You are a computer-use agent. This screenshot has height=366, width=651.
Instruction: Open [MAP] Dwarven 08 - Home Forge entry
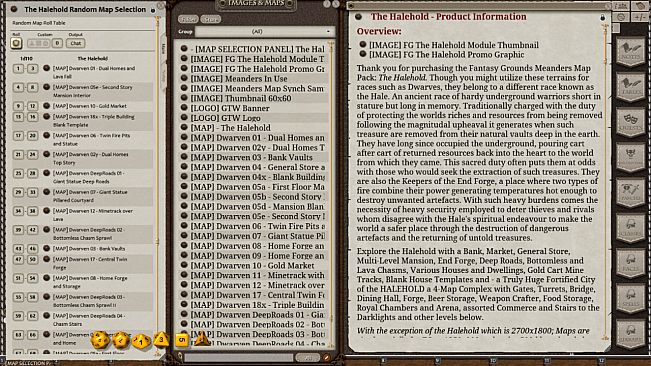pyautogui.click(x=253, y=246)
